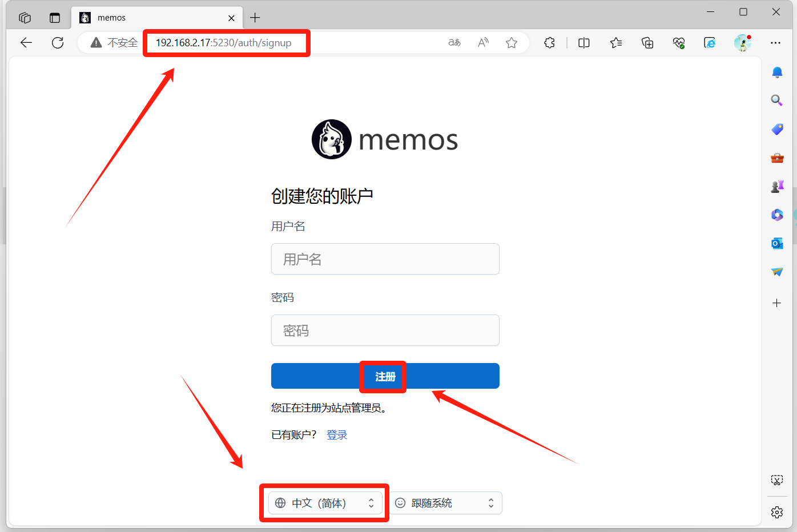Follow the 登录 sign in link
This screenshot has width=797, height=532.
337,435
